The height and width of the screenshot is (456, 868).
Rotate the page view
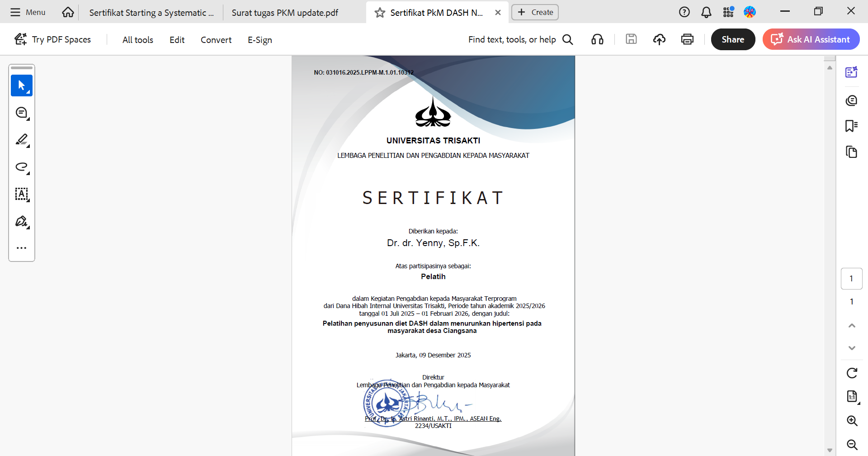tap(852, 373)
